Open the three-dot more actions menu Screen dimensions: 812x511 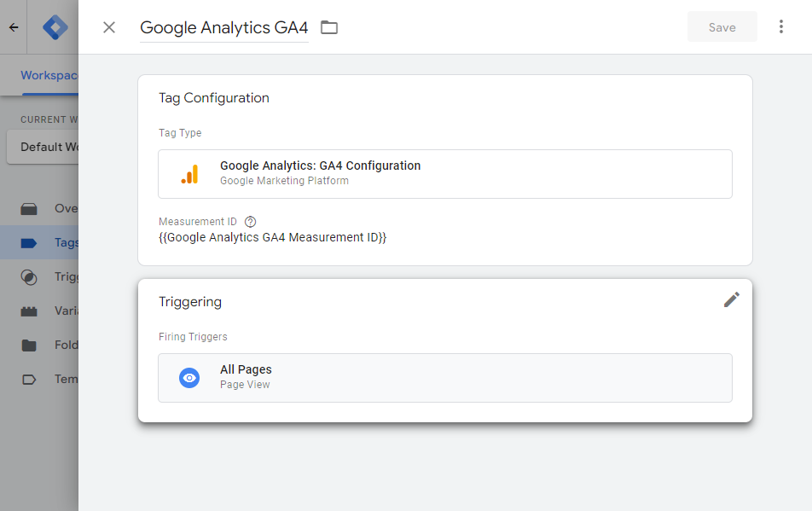(780, 27)
